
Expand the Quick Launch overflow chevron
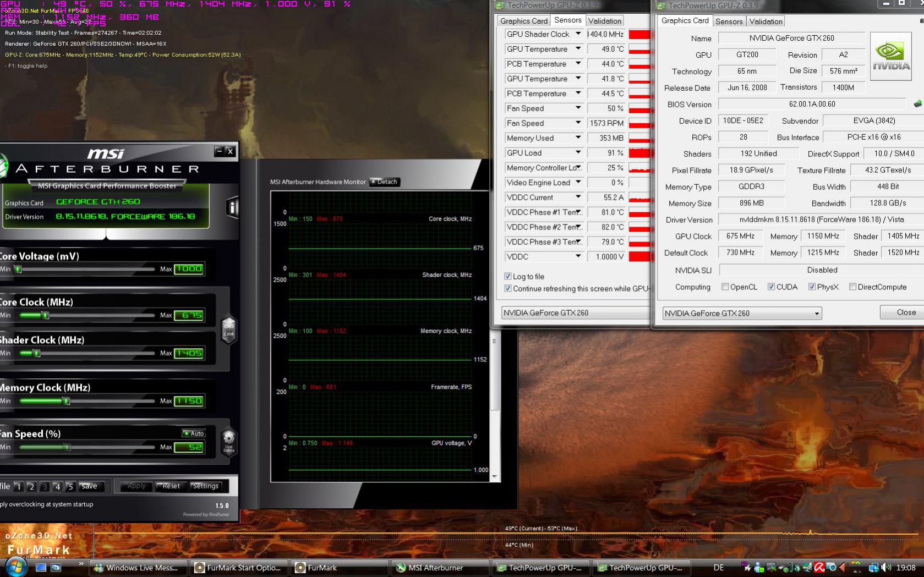(x=81, y=564)
